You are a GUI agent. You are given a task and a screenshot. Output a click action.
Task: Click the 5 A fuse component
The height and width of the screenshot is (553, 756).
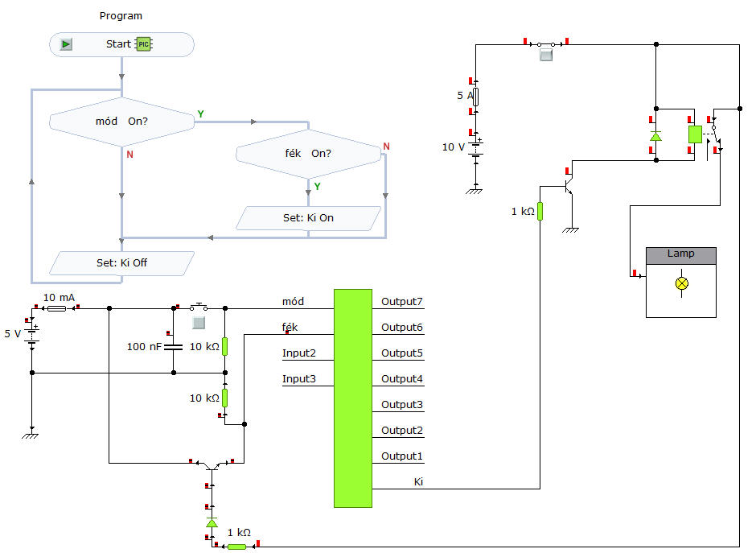[x=476, y=97]
